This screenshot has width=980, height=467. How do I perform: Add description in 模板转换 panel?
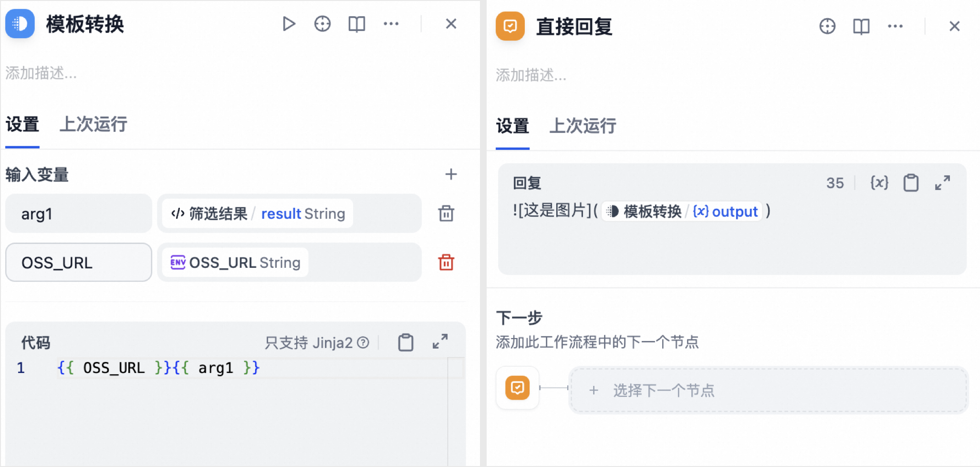pos(41,73)
